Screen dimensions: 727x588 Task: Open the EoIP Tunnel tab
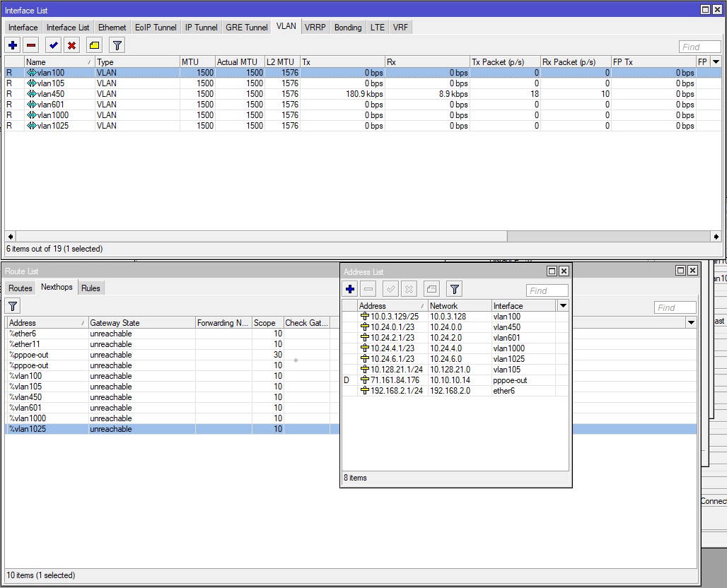click(156, 28)
